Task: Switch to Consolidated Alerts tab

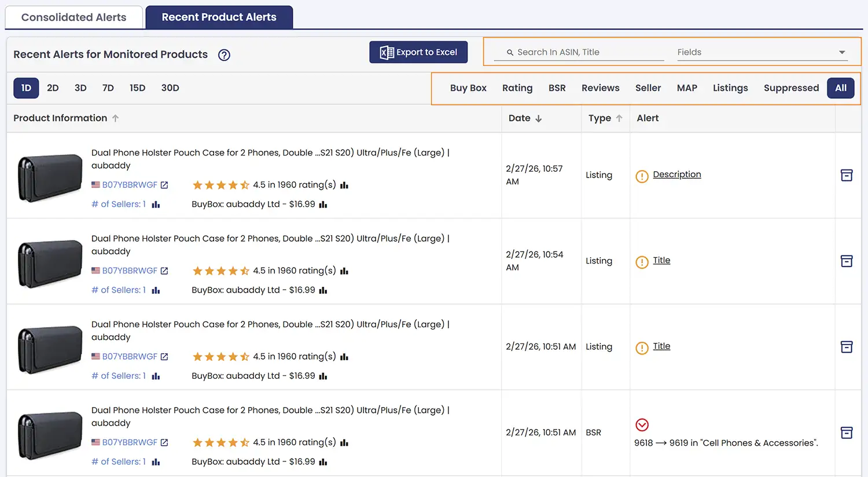Action: 73,17
